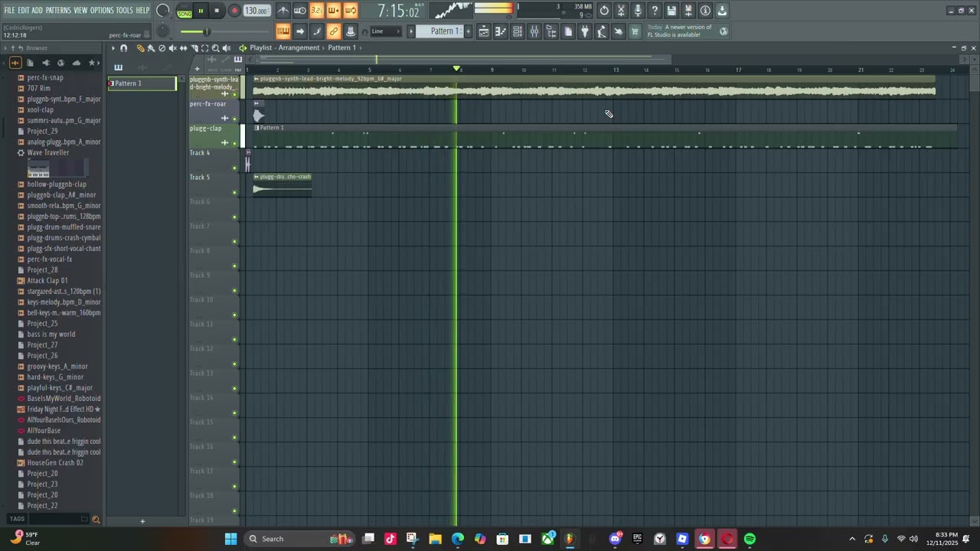Click the Windows Start button

(230, 539)
